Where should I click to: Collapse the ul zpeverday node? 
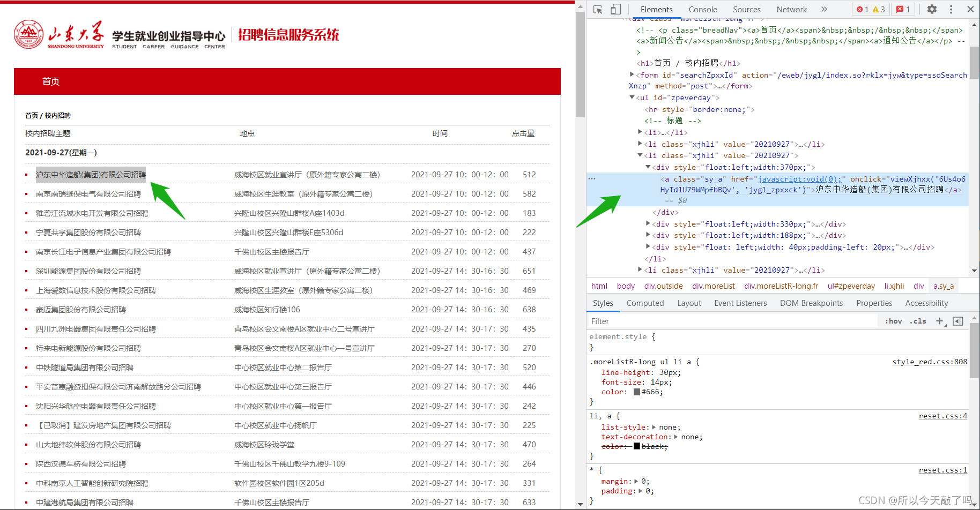632,97
